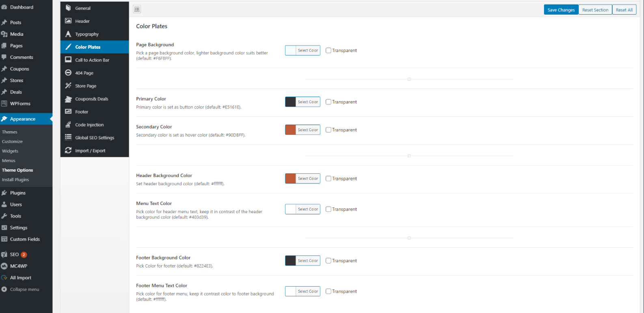
Task: Open Select Color picker for Menu Text Color
Action: [308, 209]
